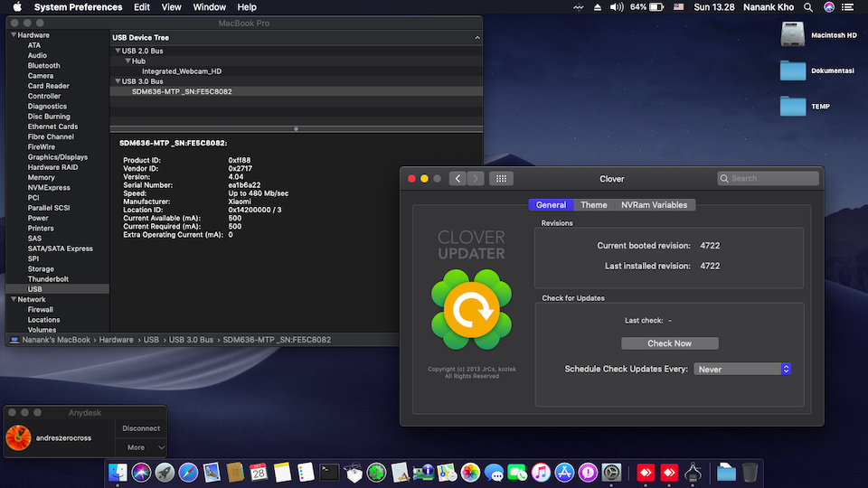Viewport: 868px width, 488px height.
Task: Switch to the Theme tab in Clover
Action: [593, 205]
